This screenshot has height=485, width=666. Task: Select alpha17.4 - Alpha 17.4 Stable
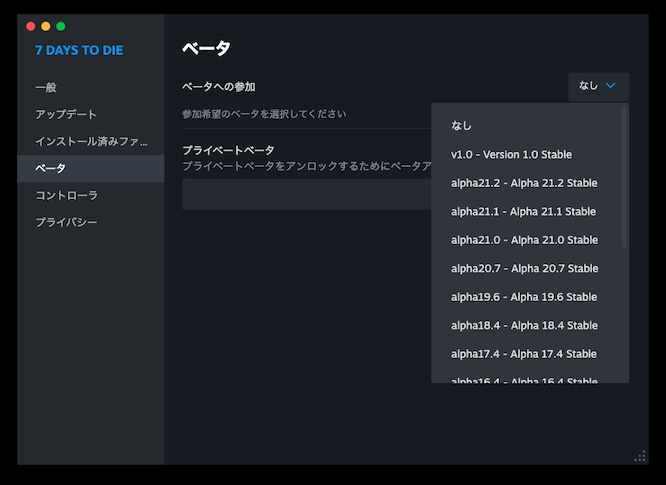pos(523,354)
